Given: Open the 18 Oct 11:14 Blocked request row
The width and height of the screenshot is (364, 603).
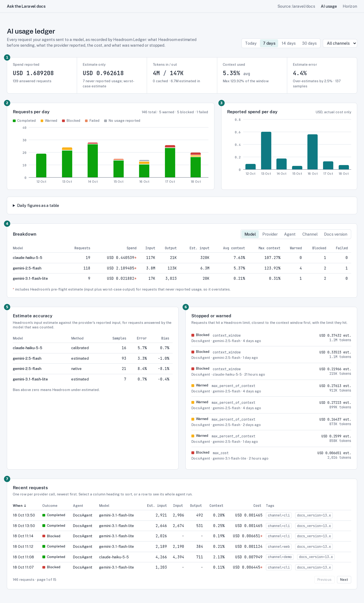Looking at the screenshot, I should [182, 536].
